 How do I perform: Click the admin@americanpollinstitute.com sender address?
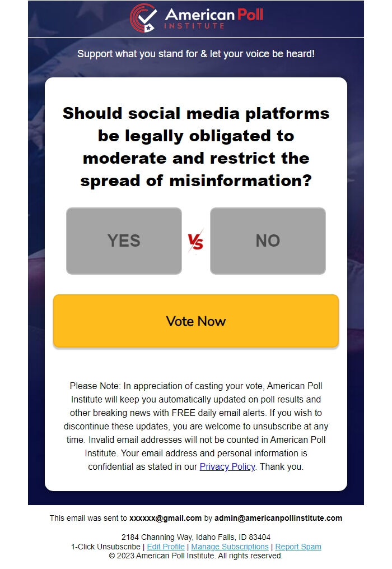pyautogui.click(x=278, y=518)
